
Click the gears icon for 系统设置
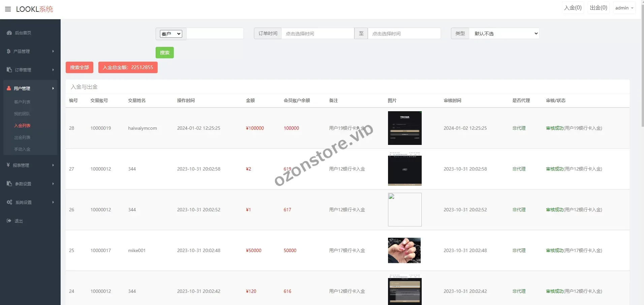9,202
